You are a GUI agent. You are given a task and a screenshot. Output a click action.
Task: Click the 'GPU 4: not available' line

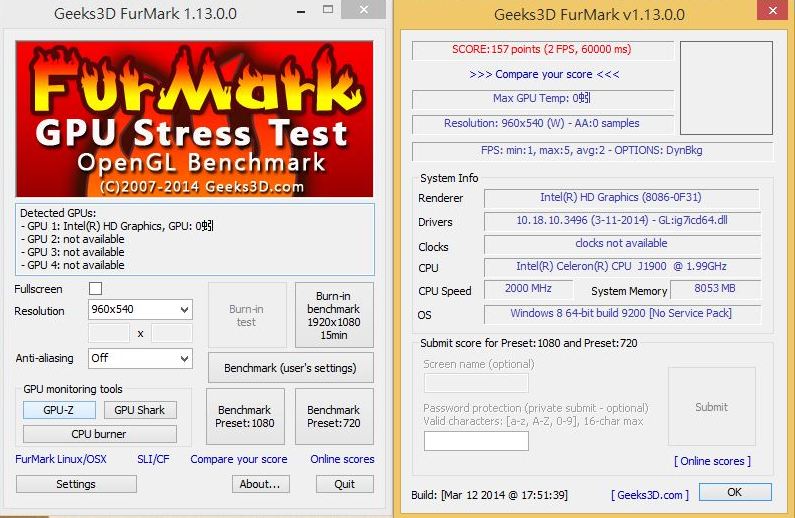(x=73, y=265)
